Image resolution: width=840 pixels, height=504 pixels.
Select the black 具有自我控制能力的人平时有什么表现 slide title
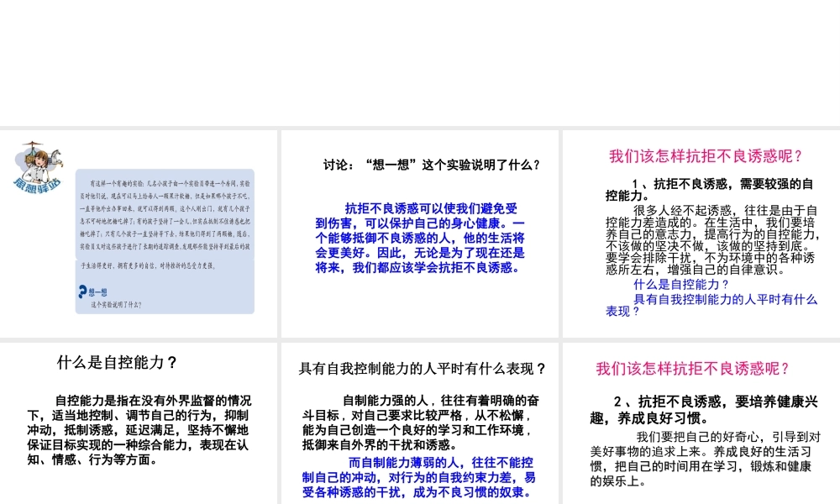click(x=423, y=368)
